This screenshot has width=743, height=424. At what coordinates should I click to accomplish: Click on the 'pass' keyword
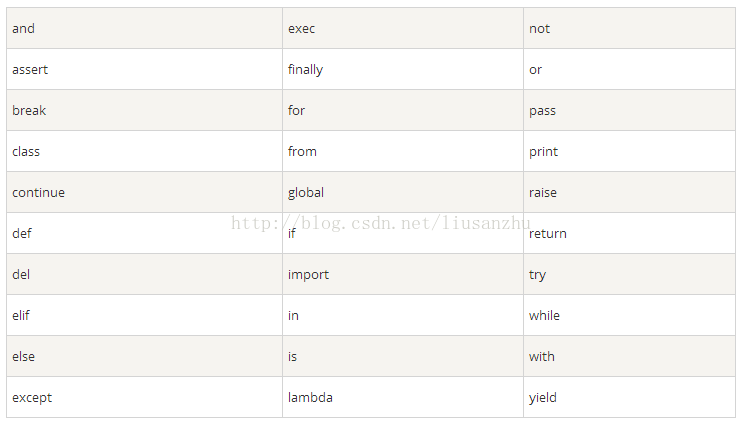coord(542,111)
